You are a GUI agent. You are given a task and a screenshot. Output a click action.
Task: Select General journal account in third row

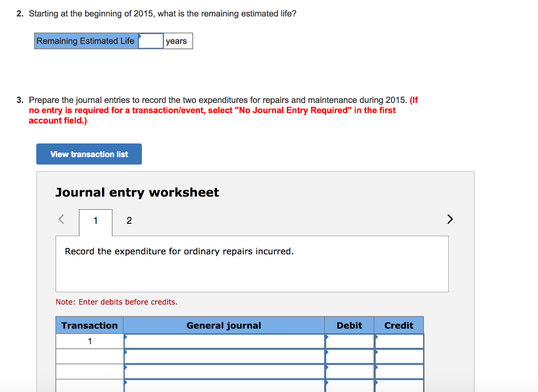pyautogui.click(x=224, y=372)
